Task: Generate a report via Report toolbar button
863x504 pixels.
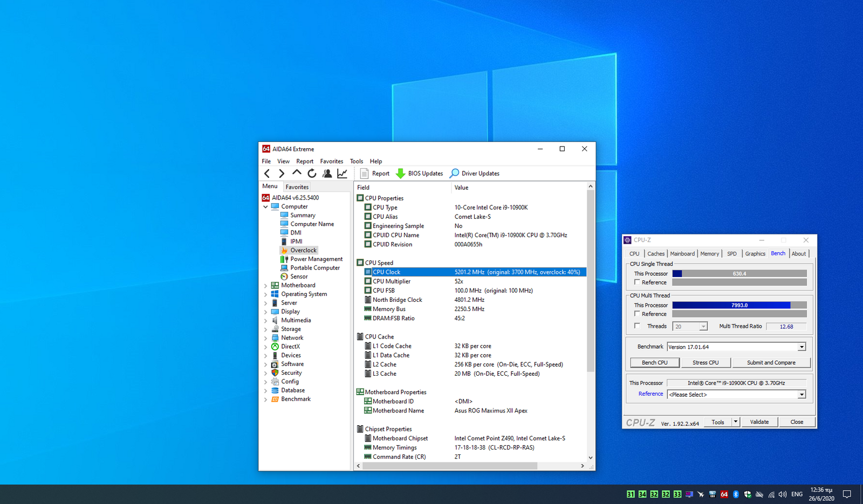Action: [x=374, y=173]
